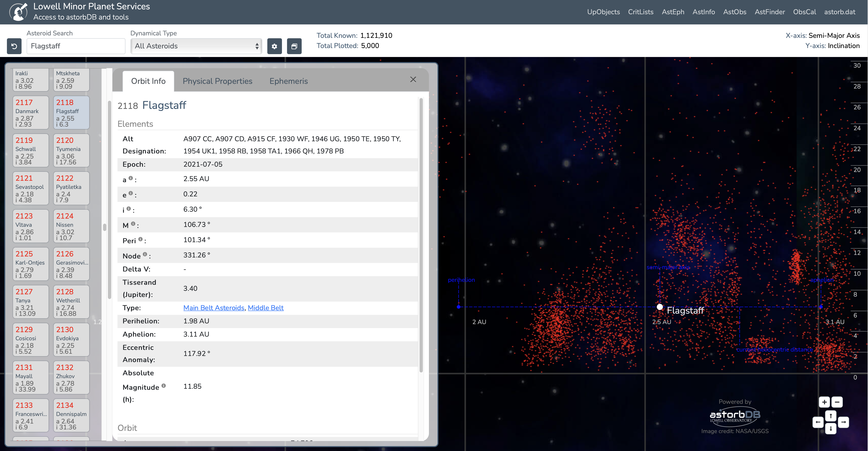Click info icon next to Absolute Magnitude
The height and width of the screenshot is (451, 868).
163,385
